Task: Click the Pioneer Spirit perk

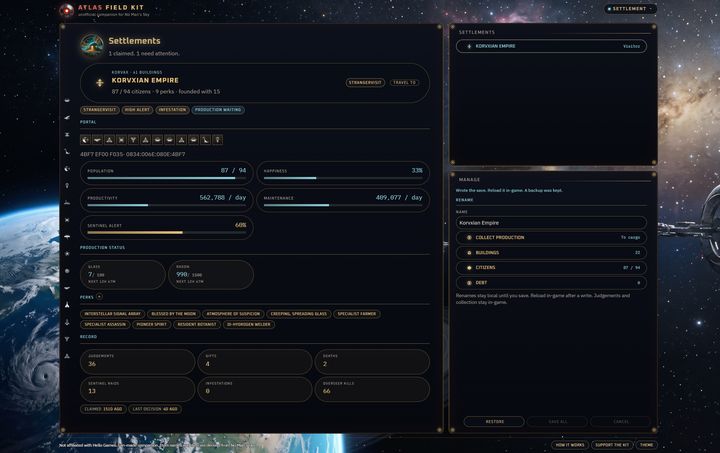Action: [x=152, y=324]
